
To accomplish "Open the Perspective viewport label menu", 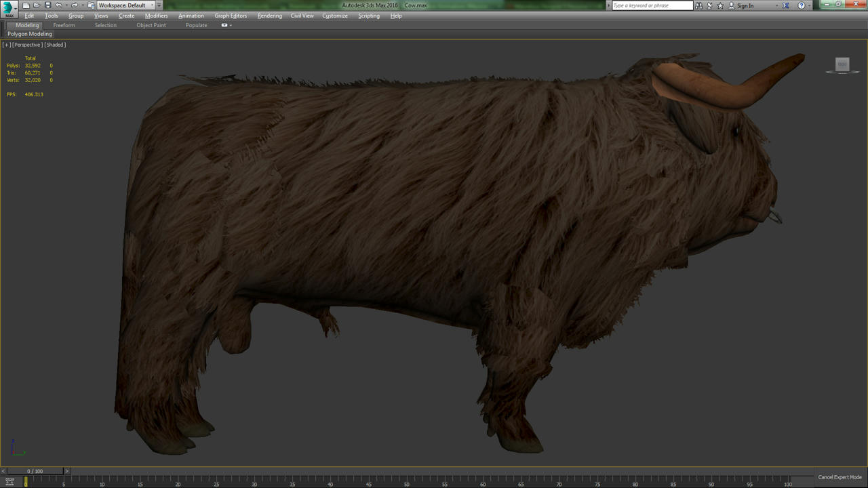I will pos(28,45).
